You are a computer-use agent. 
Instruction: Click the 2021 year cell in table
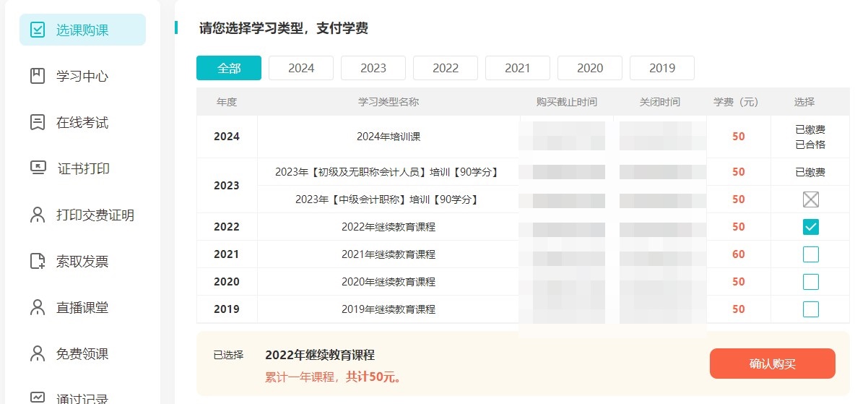(227, 254)
